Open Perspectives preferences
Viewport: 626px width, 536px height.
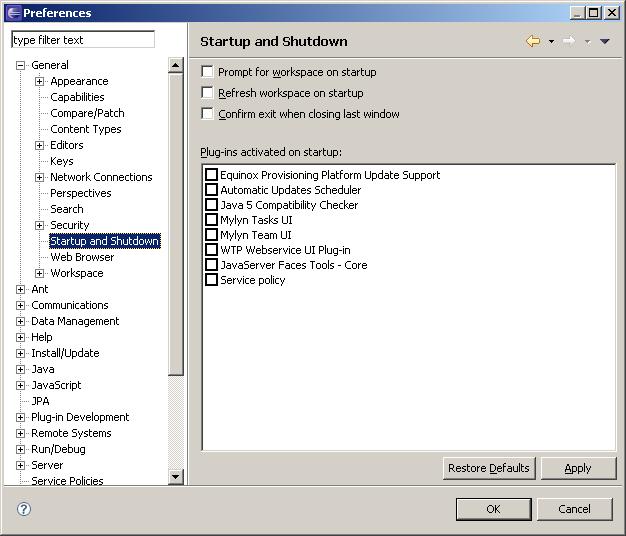click(81, 193)
